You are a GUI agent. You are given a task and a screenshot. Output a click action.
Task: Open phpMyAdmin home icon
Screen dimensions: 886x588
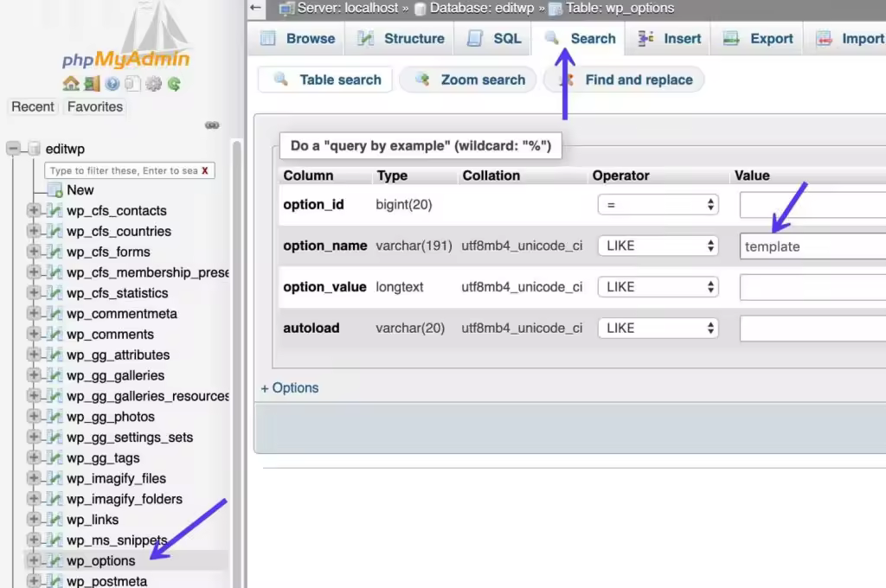(71, 84)
